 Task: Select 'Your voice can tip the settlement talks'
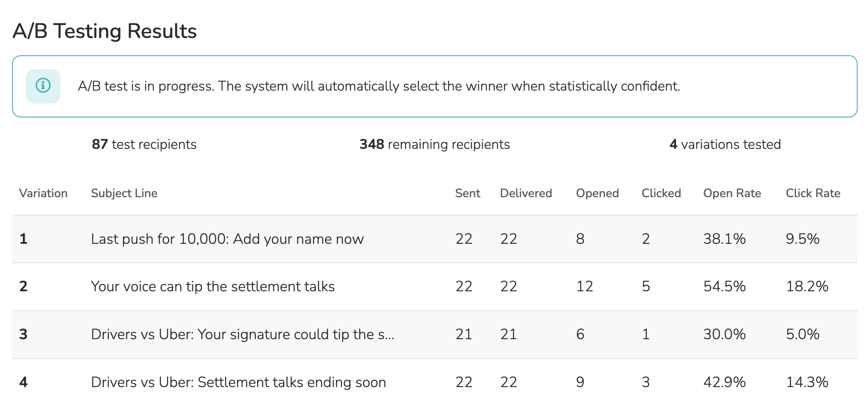[213, 287]
